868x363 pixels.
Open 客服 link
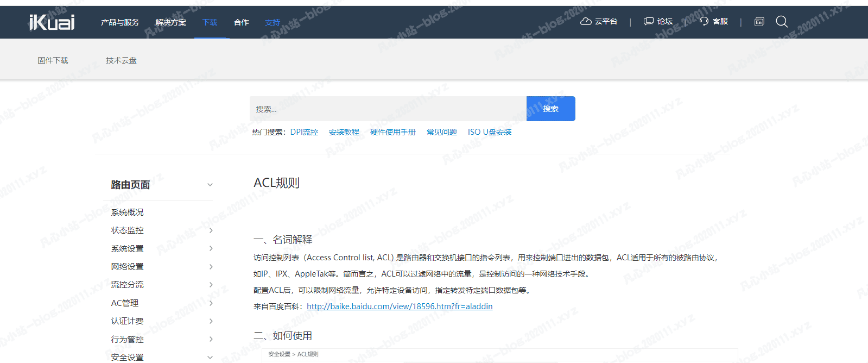click(720, 21)
